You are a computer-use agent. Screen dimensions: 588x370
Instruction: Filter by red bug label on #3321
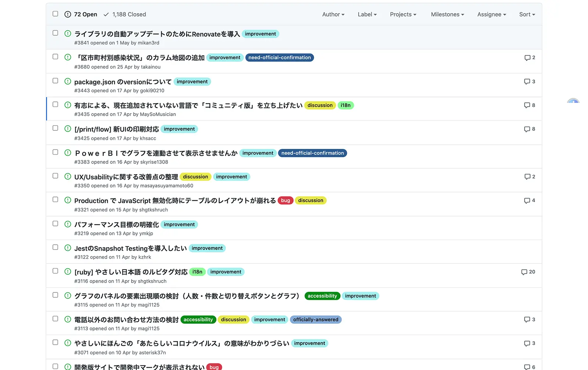point(286,201)
